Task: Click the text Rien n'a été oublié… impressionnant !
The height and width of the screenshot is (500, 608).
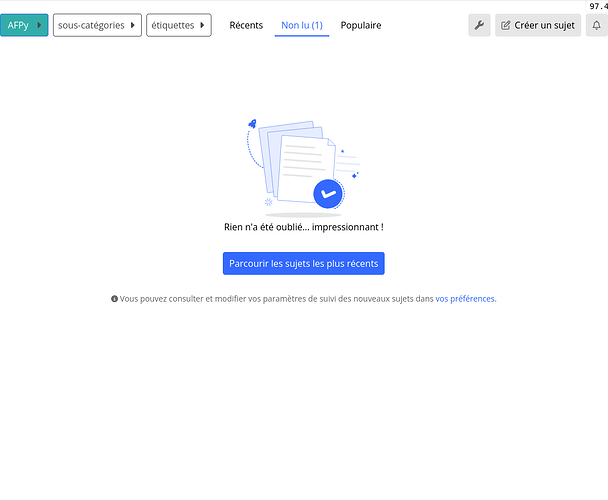Action: point(304,227)
